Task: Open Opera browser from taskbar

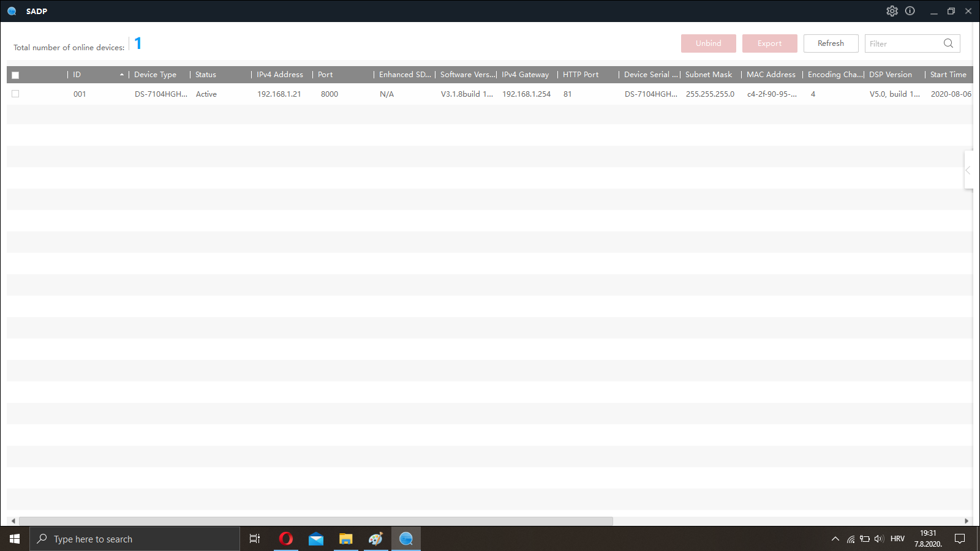Action: [285, 539]
